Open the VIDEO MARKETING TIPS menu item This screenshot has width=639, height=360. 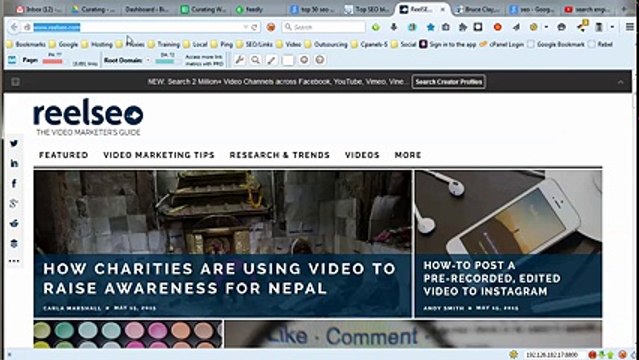coord(159,155)
